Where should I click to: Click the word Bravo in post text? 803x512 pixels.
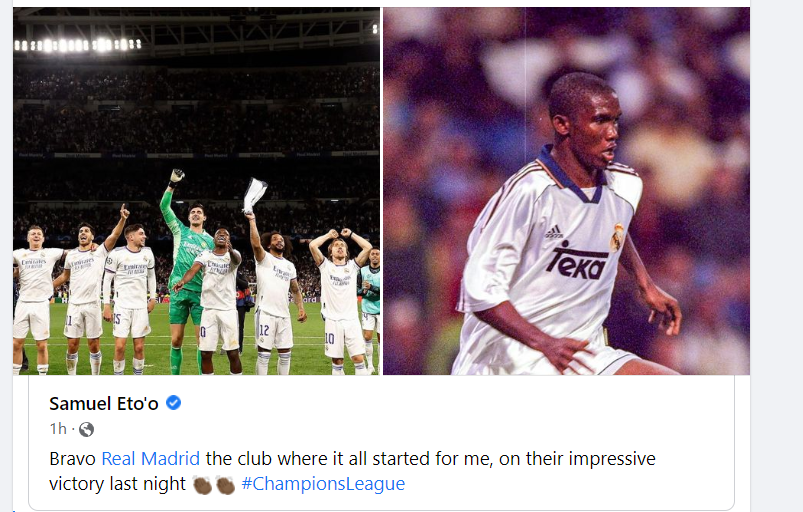point(73,458)
